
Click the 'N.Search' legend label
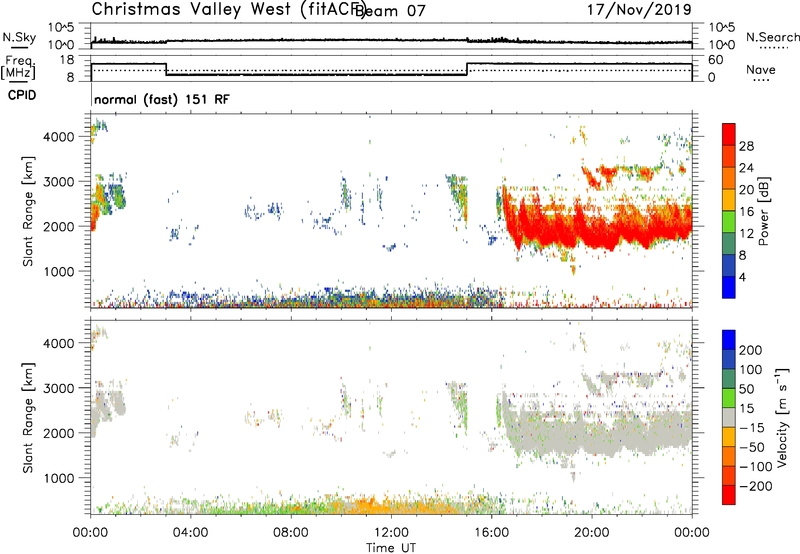coord(772,37)
